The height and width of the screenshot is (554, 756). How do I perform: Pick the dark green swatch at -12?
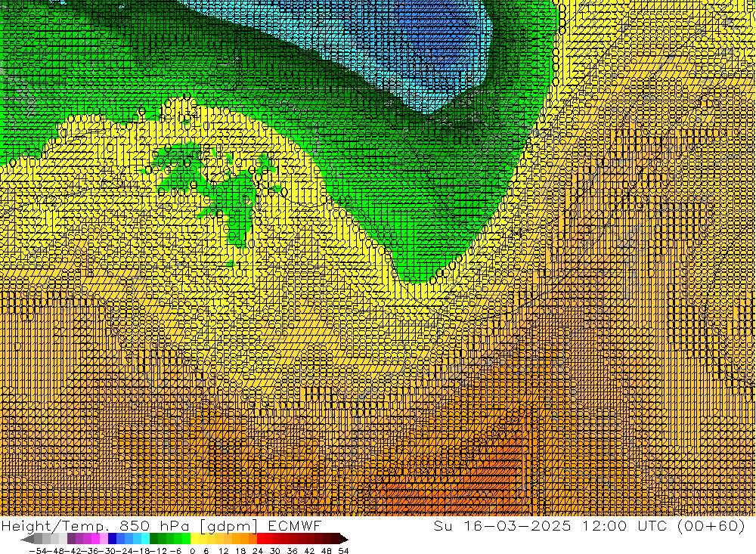(153, 539)
